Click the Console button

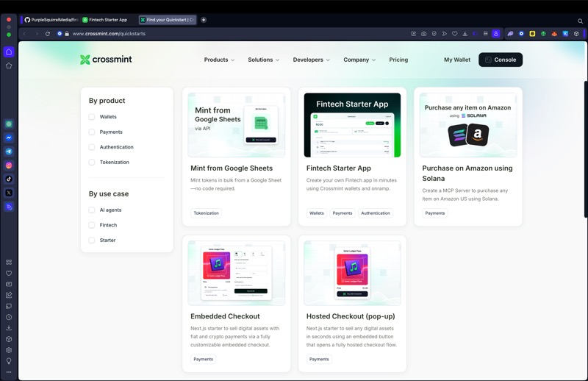coord(501,60)
